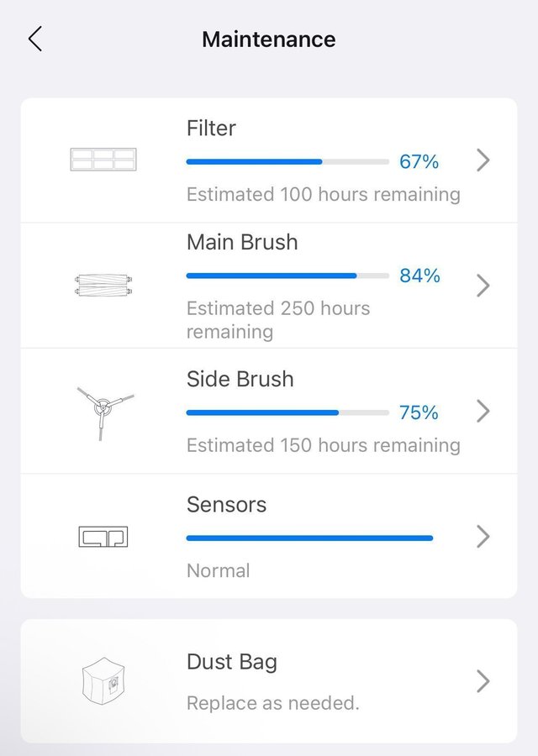Image resolution: width=538 pixels, height=756 pixels.
Task: Click the Main Brush 84% progress bar
Action: (x=287, y=276)
